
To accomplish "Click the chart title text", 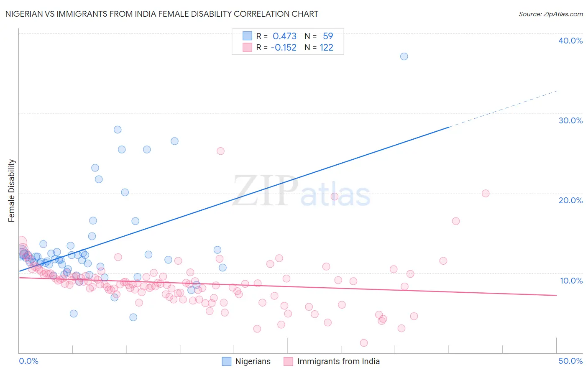I will pos(162,14).
